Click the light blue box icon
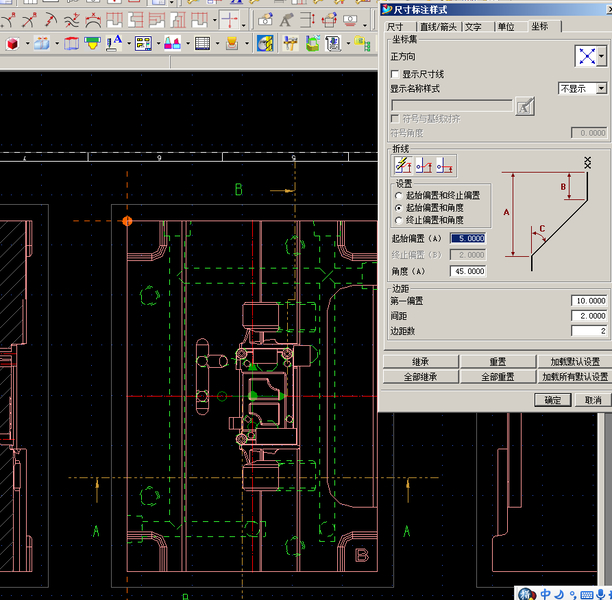 pos(42,43)
